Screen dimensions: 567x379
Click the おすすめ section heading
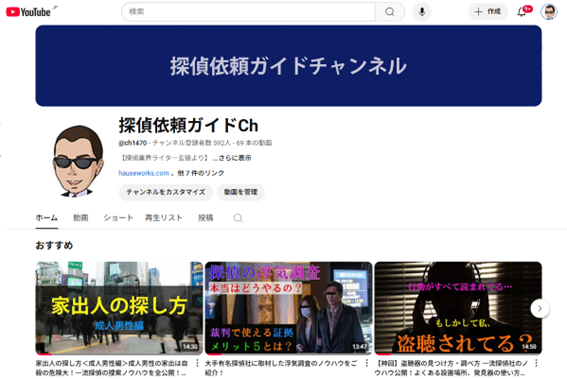[54, 246]
